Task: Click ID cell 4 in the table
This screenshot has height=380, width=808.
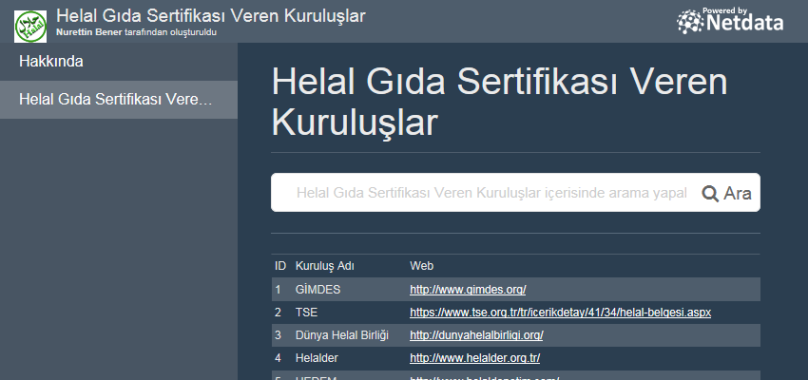Action: 278,358
